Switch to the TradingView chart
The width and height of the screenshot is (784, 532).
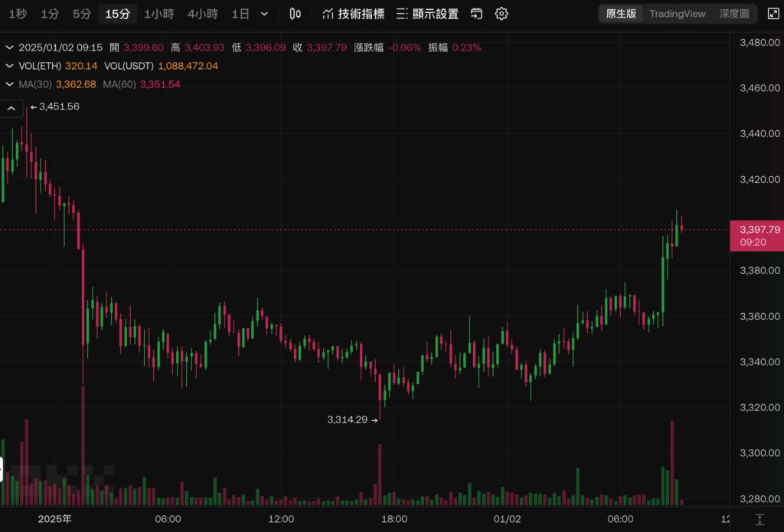point(677,14)
